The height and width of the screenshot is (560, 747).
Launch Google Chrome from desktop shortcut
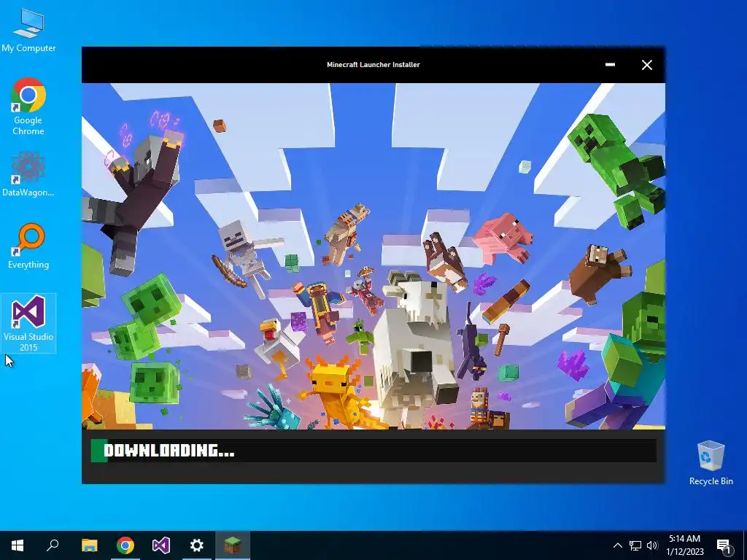(28, 106)
